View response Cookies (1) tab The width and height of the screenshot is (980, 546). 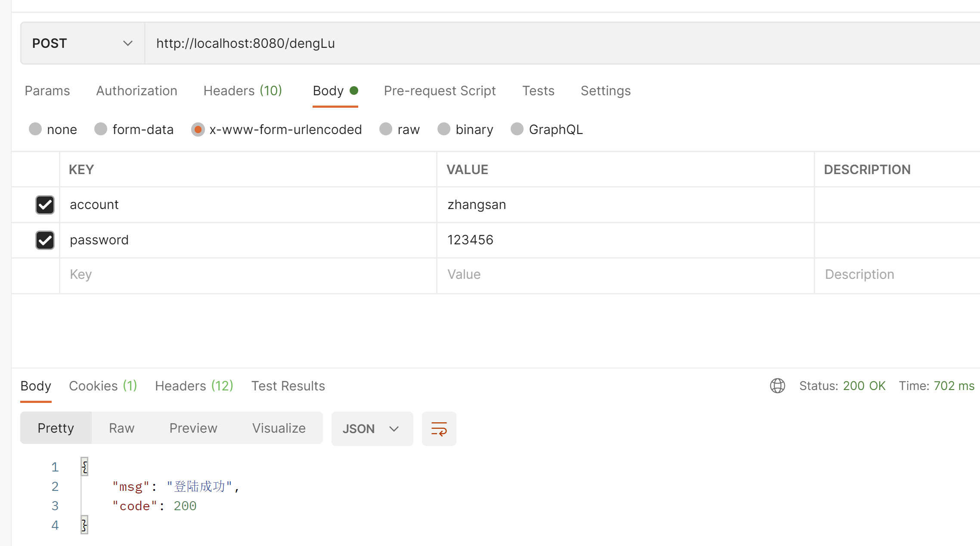click(103, 386)
